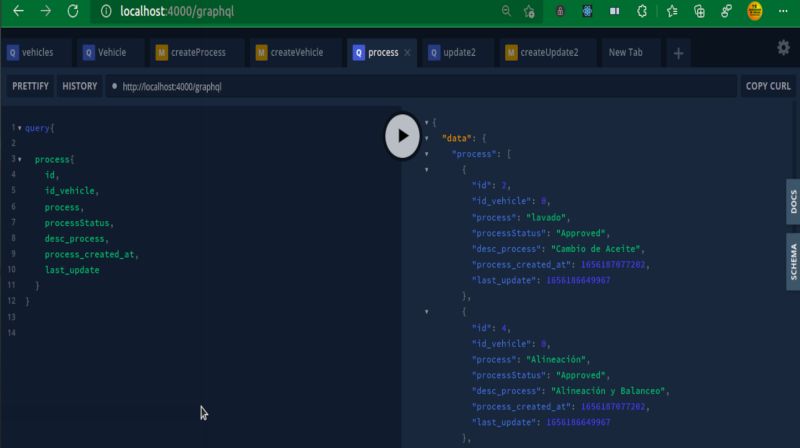Reload the page
800x448 pixels.
coord(72,11)
